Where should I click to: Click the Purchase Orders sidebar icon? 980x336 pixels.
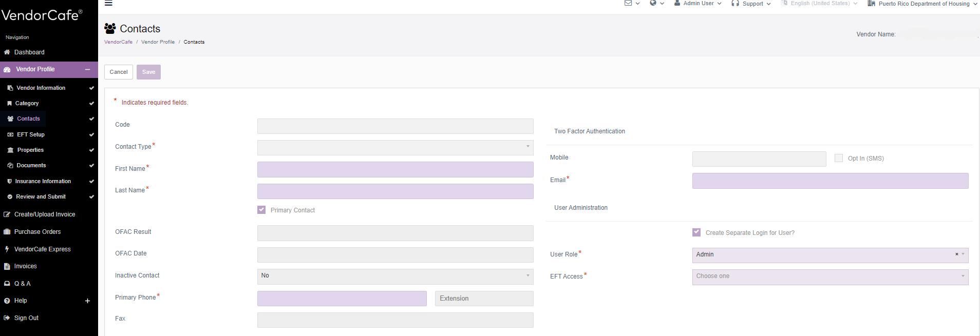pos(7,232)
